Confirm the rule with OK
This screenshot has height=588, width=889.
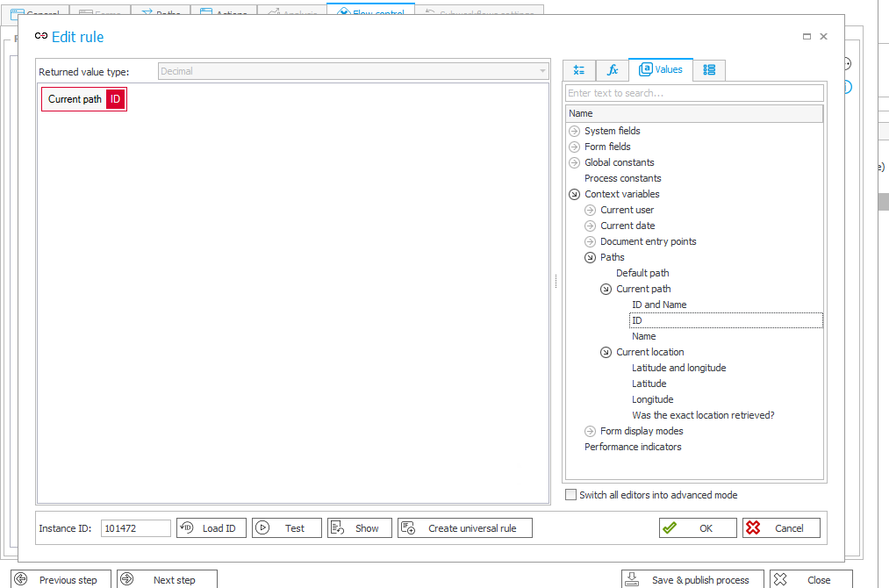point(698,528)
